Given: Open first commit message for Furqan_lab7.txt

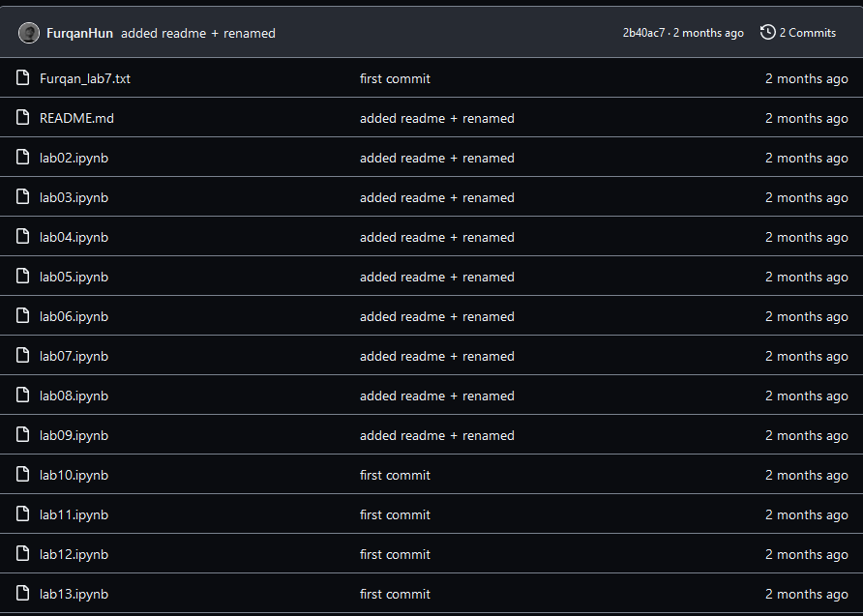Looking at the screenshot, I should pyautogui.click(x=395, y=78).
